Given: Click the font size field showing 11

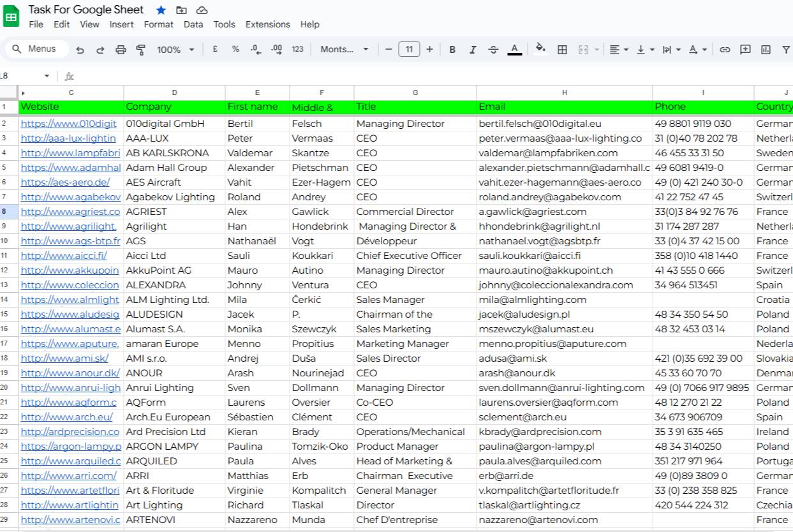Looking at the screenshot, I should 409,49.
